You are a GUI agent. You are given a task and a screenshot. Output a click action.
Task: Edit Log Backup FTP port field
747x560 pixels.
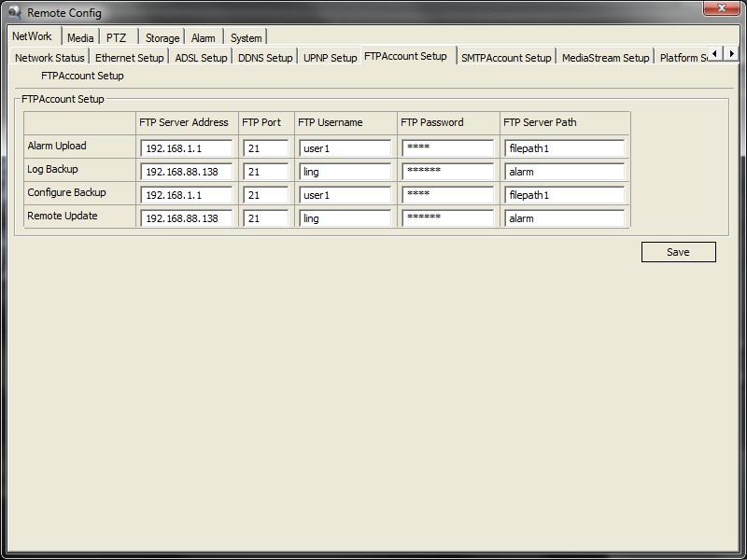(x=265, y=172)
